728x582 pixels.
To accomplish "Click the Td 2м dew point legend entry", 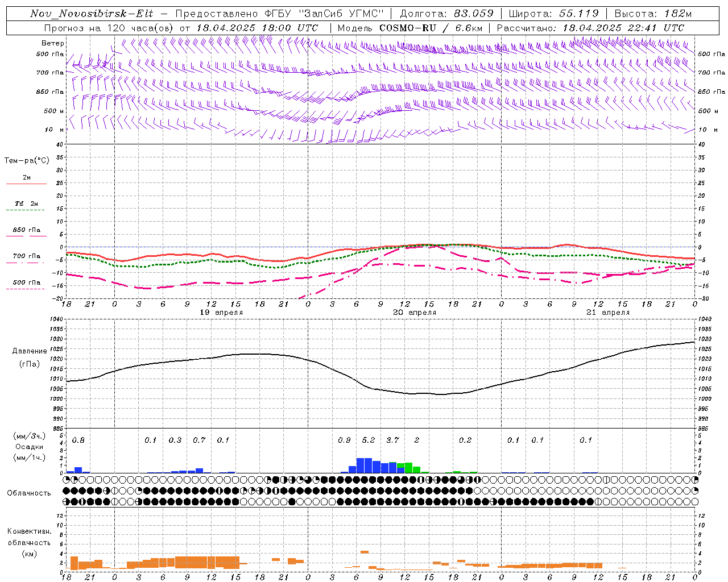I will click(27, 203).
